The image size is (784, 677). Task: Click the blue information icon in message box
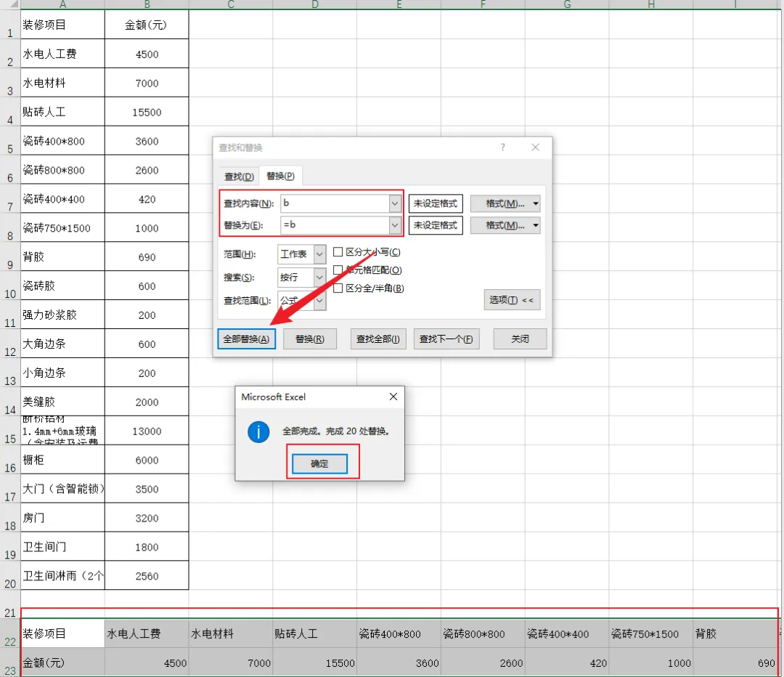pyautogui.click(x=258, y=431)
